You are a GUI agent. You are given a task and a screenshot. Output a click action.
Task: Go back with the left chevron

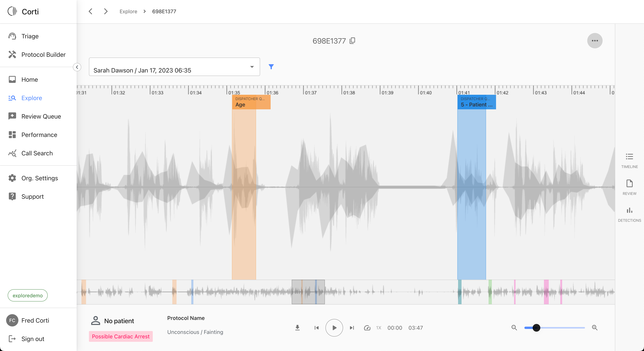pyautogui.click(x=90, y=12)
